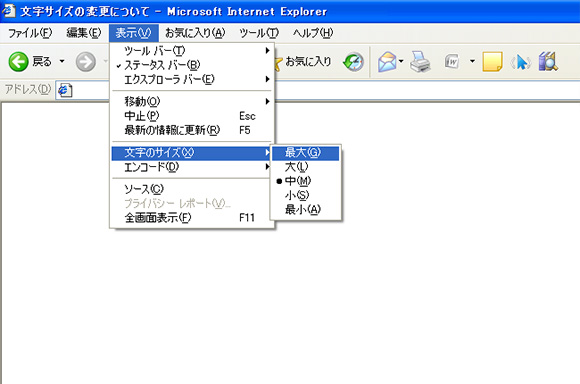
Task: Open the History clock icon
Action: point(354,62)
